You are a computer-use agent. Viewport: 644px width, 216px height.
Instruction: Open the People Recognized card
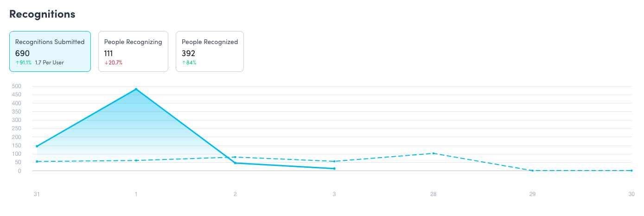[x=210, y=51]
